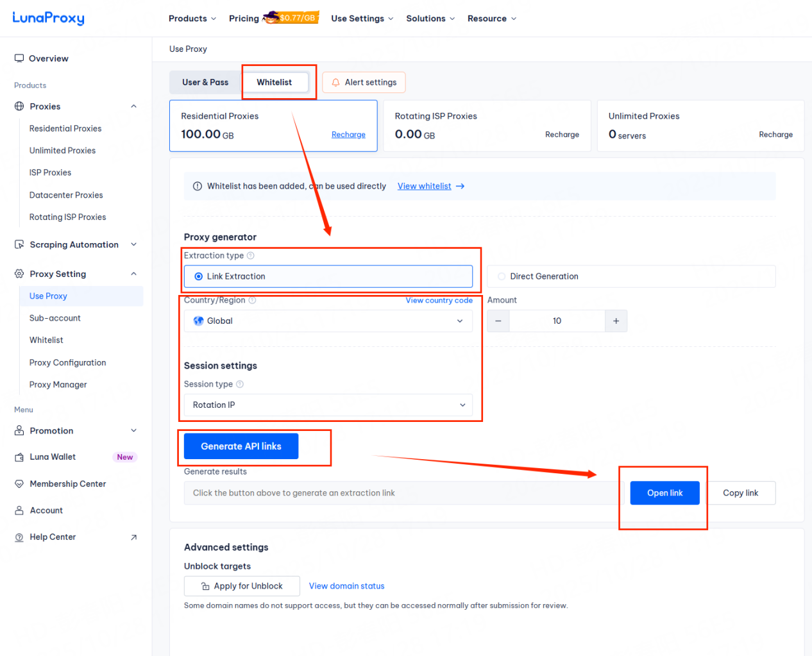Click the Amount input field showing 10
The width and height of the screenshot is (812, 656).
[x=557, y=321]
